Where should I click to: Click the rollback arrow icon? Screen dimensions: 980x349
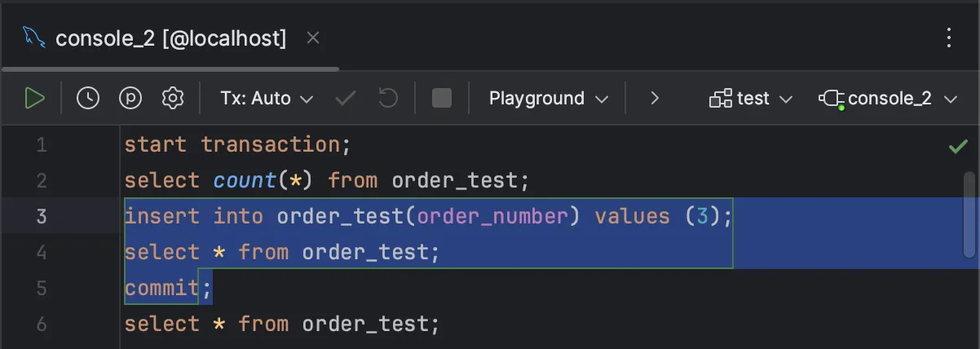click(387, 99)
